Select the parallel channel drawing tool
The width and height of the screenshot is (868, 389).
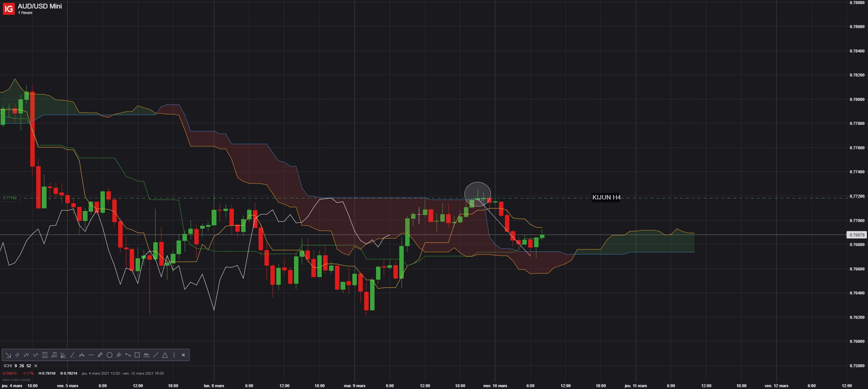click(x=17, y=355)
